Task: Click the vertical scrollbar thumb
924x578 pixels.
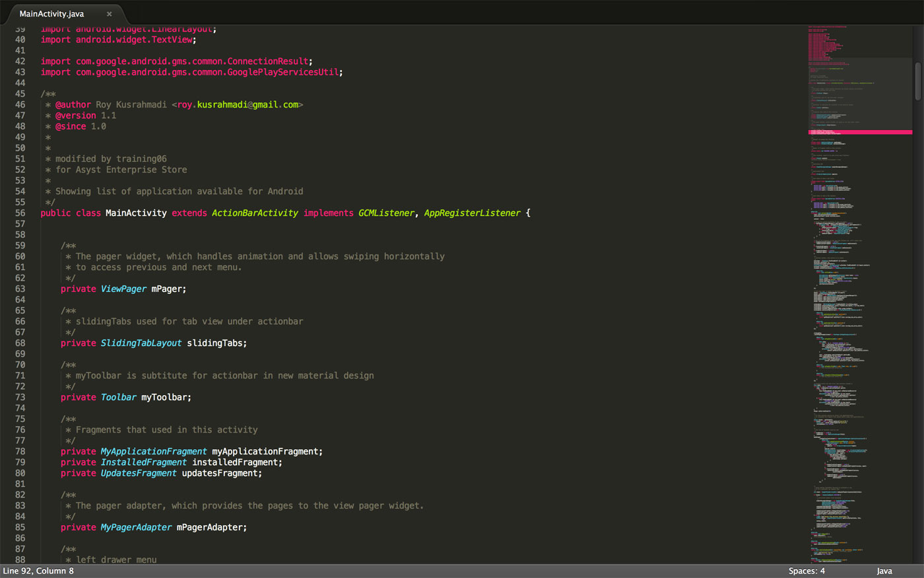Action: (x=917, y=81)
